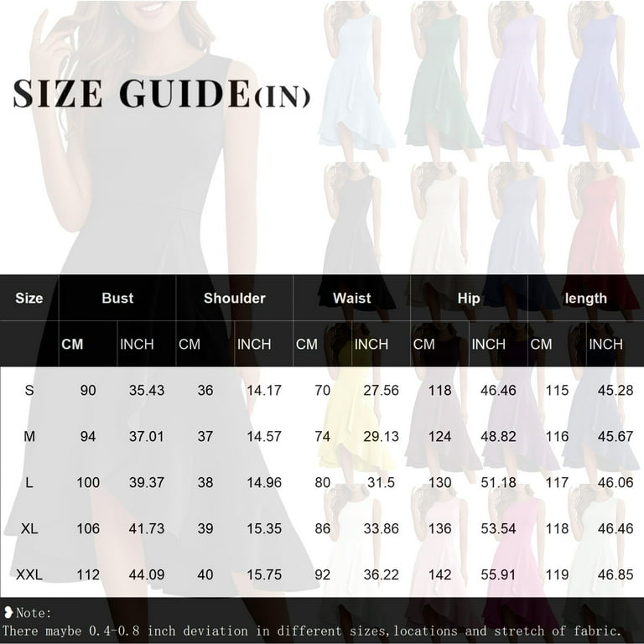The height and width of the screenshot is (644, 644).
Task: Select the dark green dress thumbnail
Action: click(x=442, y=80)
